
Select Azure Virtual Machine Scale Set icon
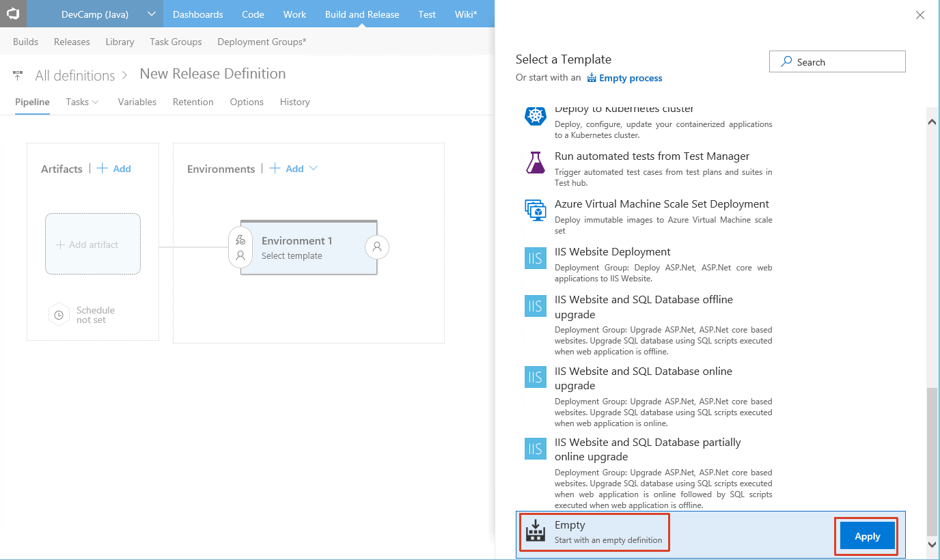click(536, 210)
